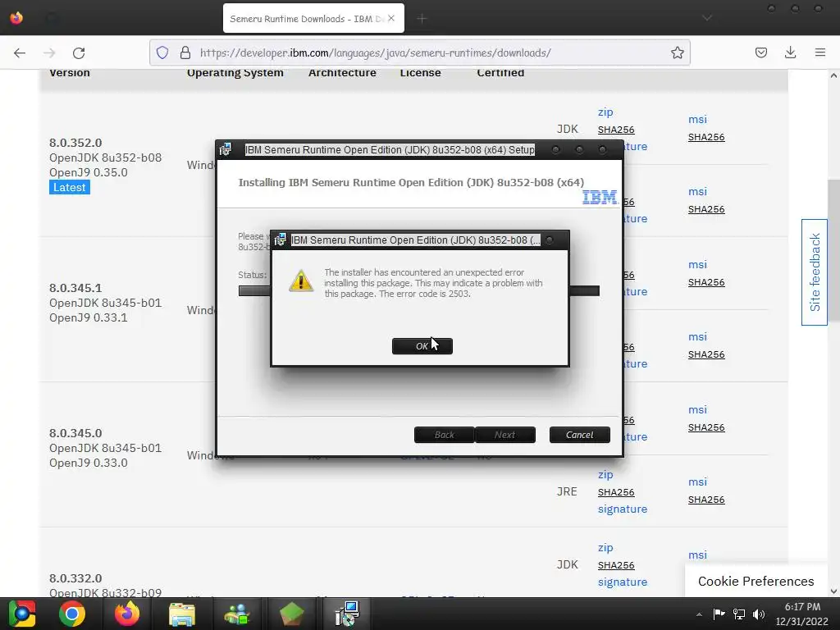The height and width of the screenshot is (630, 840).
Task: Cancel the IBM Semeru setup wizard
Action: coord(580,435)
